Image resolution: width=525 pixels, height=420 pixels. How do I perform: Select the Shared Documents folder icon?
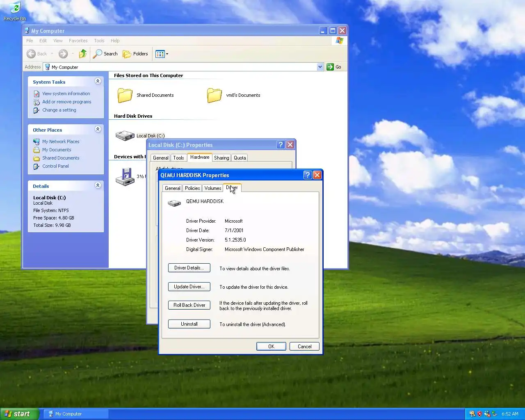click(125, 95)
